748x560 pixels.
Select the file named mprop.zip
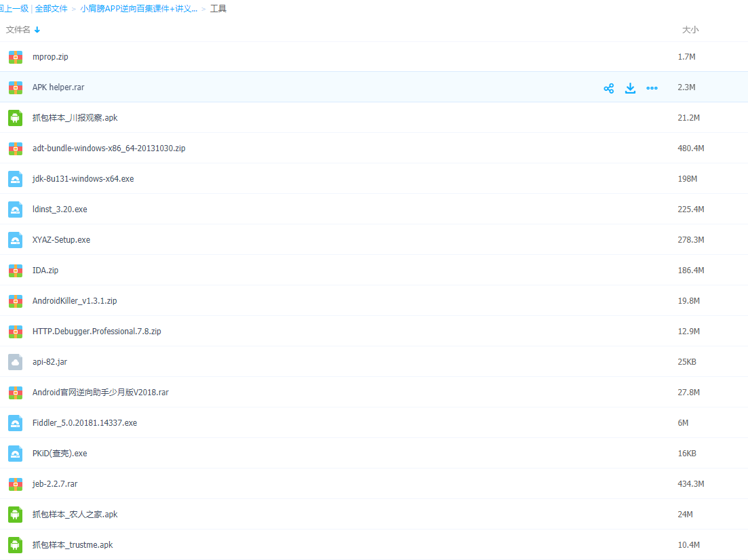pos(50,57)
